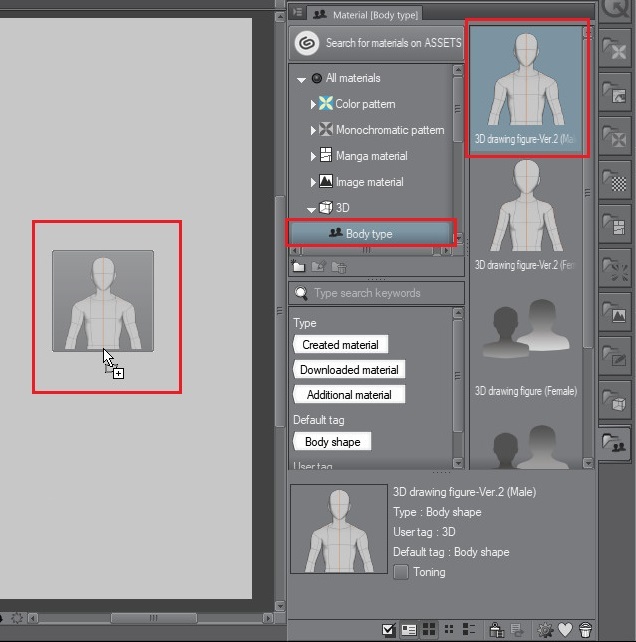636x642 pixels.
Task: Toggle the Body shape tag filter
Action: 332,442
